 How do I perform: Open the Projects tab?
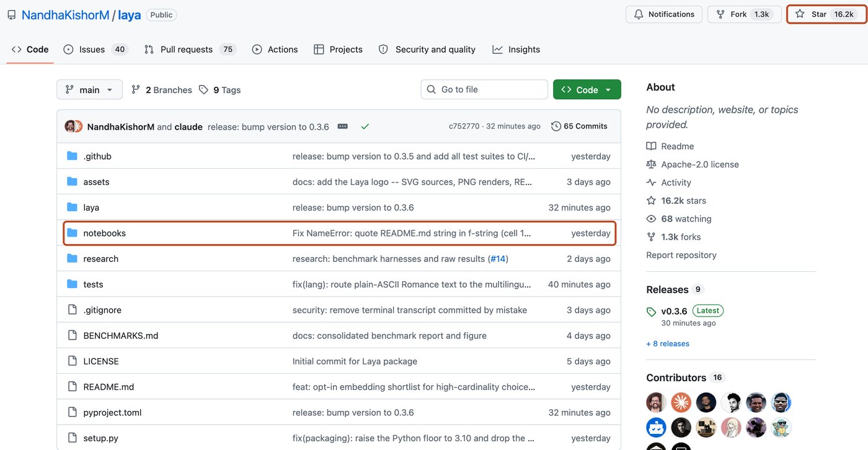[x=338, y=50]
